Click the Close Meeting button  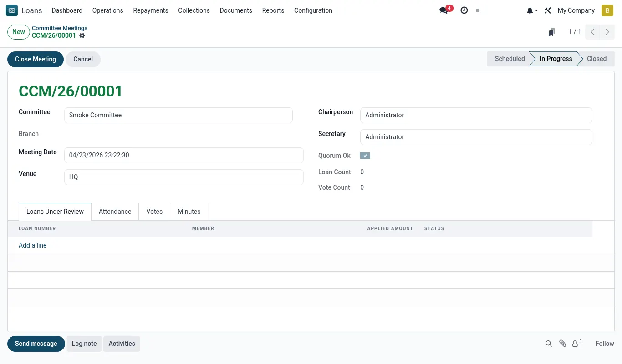(x=36, y=59)
